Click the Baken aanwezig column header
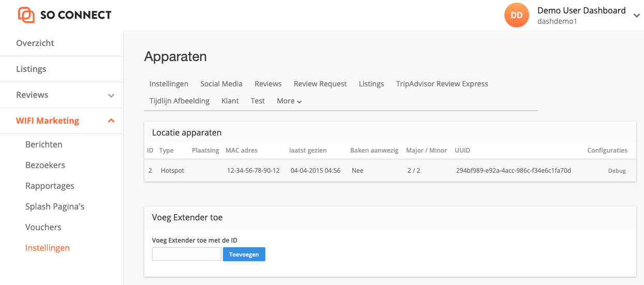The image size is (644, 285). (375, 151)
